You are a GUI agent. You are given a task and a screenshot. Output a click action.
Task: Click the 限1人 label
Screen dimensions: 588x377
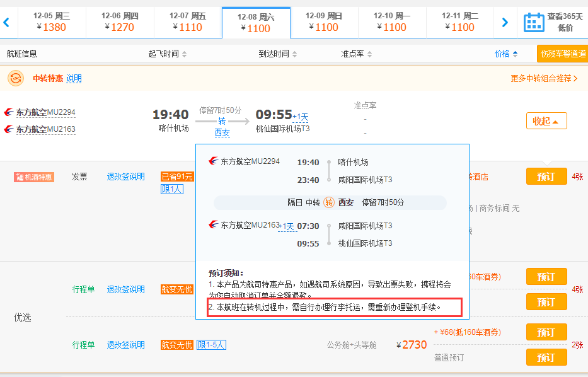tap(172, 189)
